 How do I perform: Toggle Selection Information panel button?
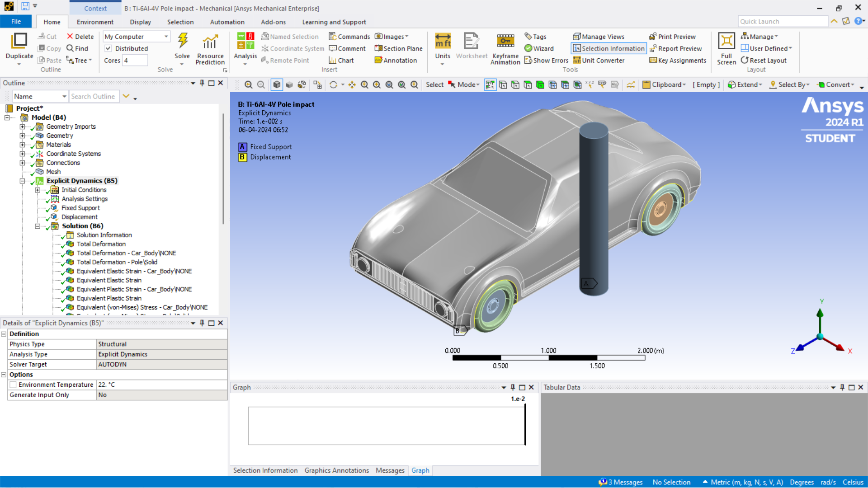coord(609,48)
